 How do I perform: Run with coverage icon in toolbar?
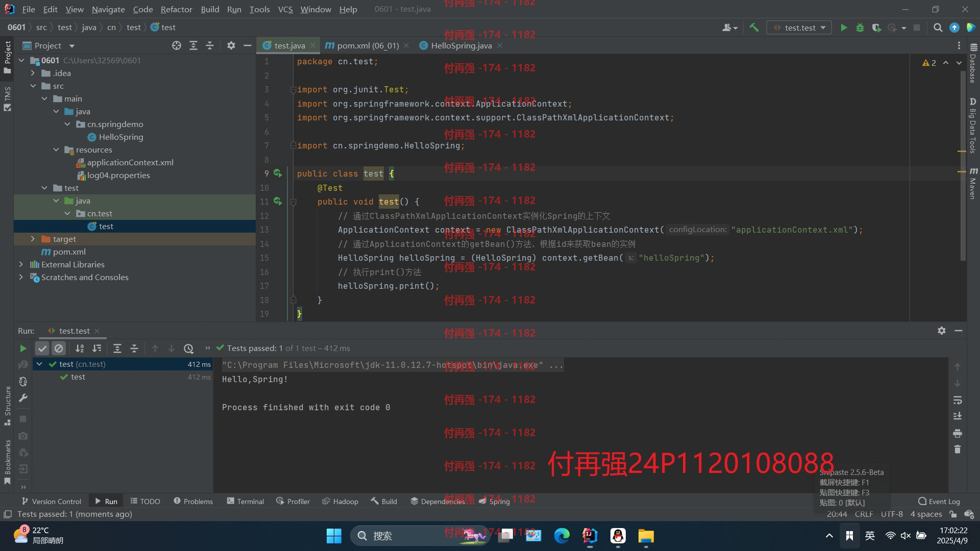pos(876,28)
